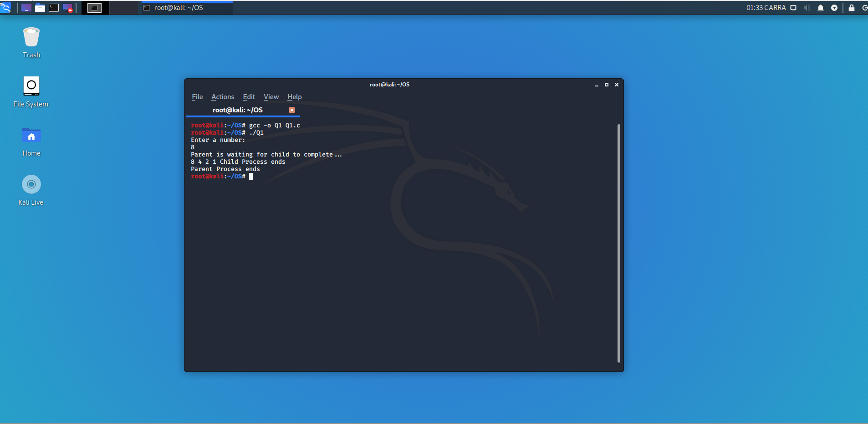The width and height of the screenshot is (868, 424).
Task: Click the root@kali: ~/OS taskbar window button
Action: pos(187,8)
